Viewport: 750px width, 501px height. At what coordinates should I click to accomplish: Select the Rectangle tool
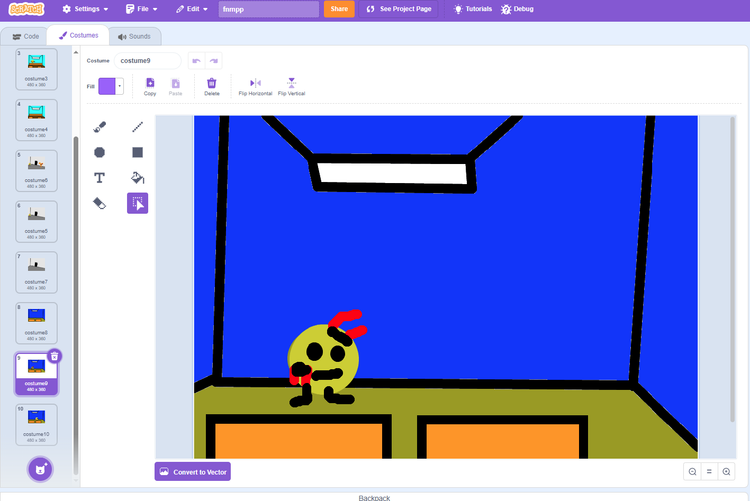pos(137,152)
